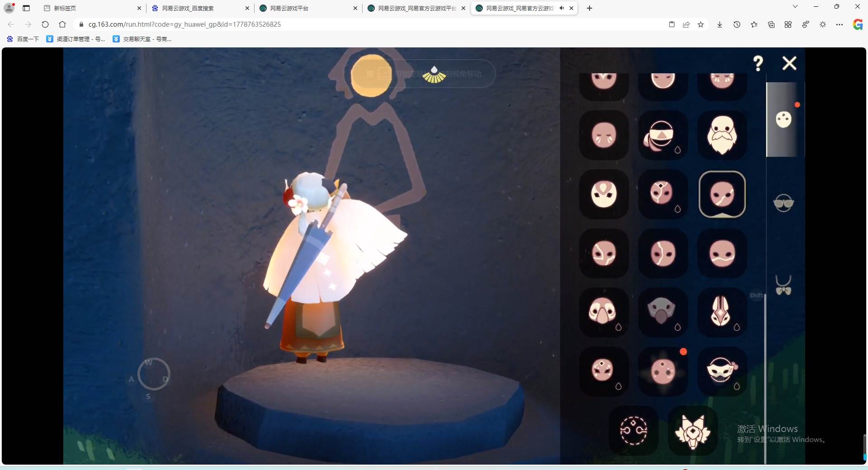Go back to the previous page
Screen dimensions: 868x470
click(x=11, y=24)
